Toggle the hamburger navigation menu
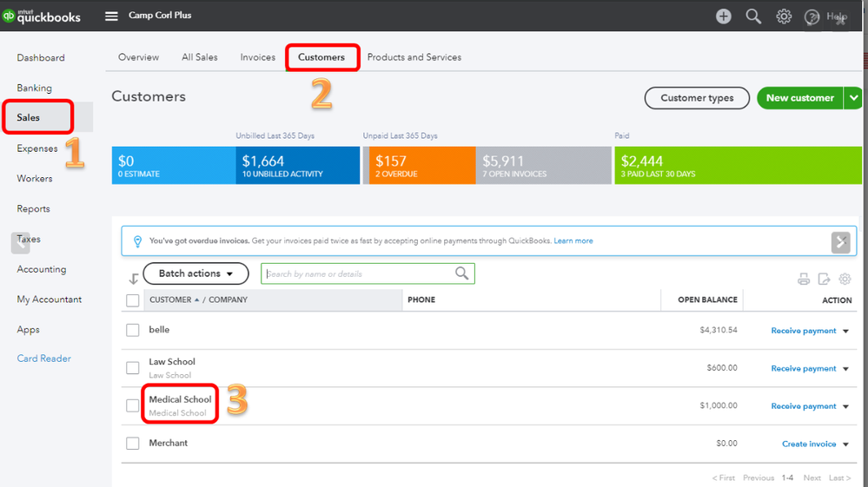This screenshot has width=868, height=487. pyautogui.click(x=111, y=16)
